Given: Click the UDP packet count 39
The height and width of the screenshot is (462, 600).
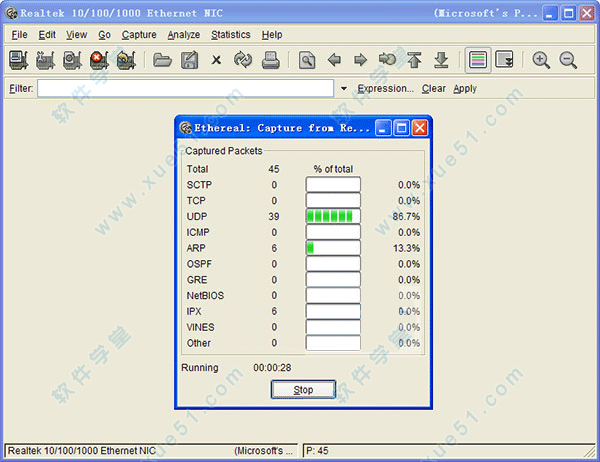Looking at the screenshot, I should coord(274,217).
